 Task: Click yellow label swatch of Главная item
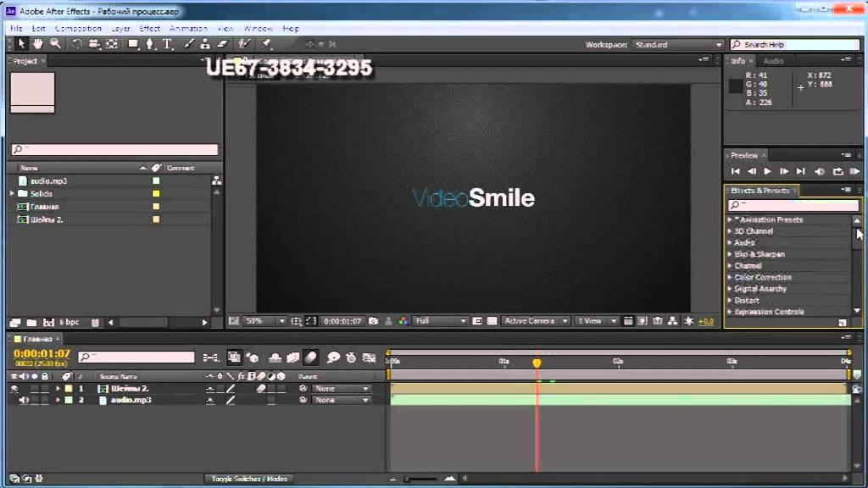156,207
